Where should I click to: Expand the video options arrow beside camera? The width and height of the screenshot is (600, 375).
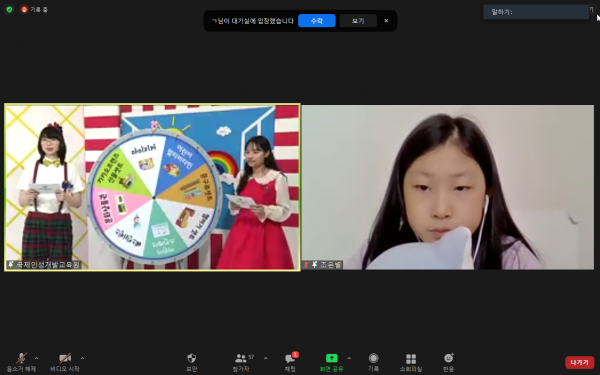click(x=82, y=358)
